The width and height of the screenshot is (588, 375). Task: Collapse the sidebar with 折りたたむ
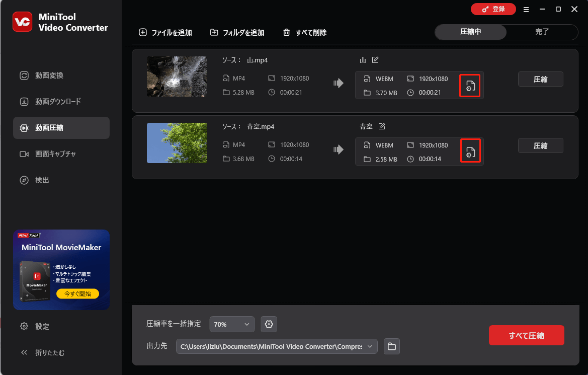[x=42, y=352]
